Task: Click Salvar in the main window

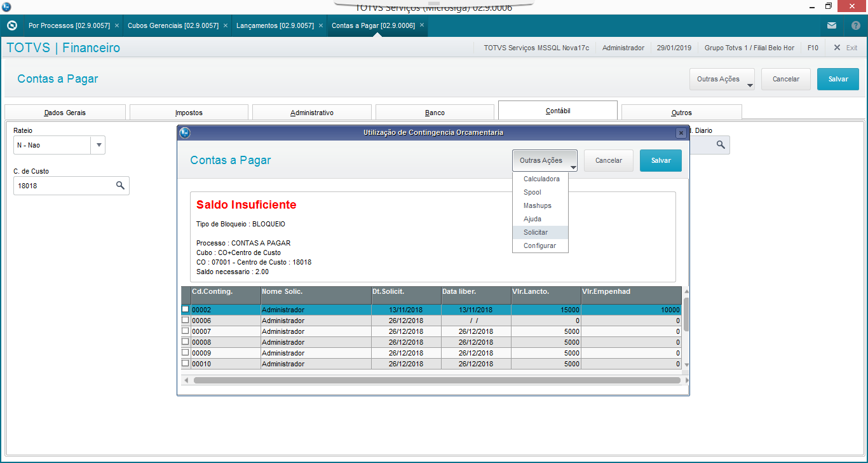Action: tap(838, 79)
